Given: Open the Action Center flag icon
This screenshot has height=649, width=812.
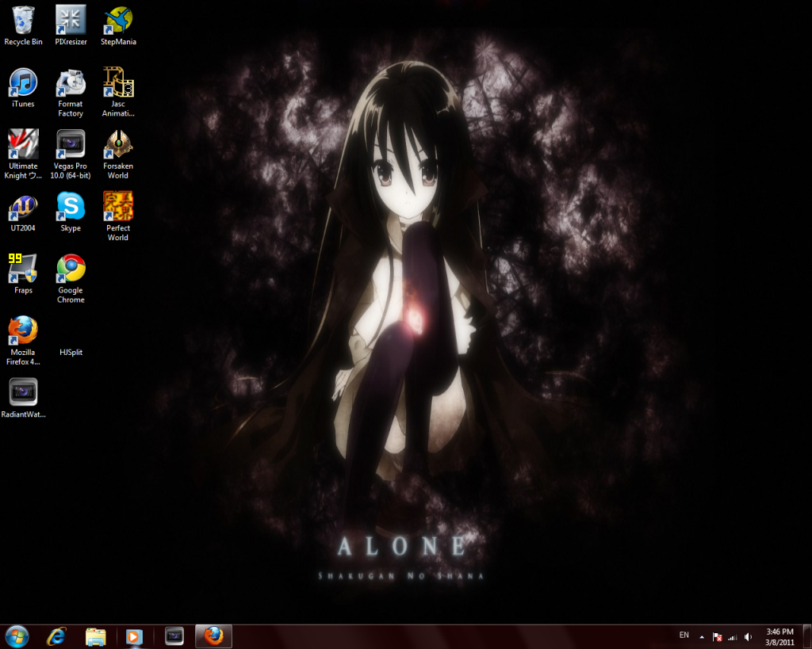Looking at the screenshot, I should pyautogui.click(x=717, y=637).
